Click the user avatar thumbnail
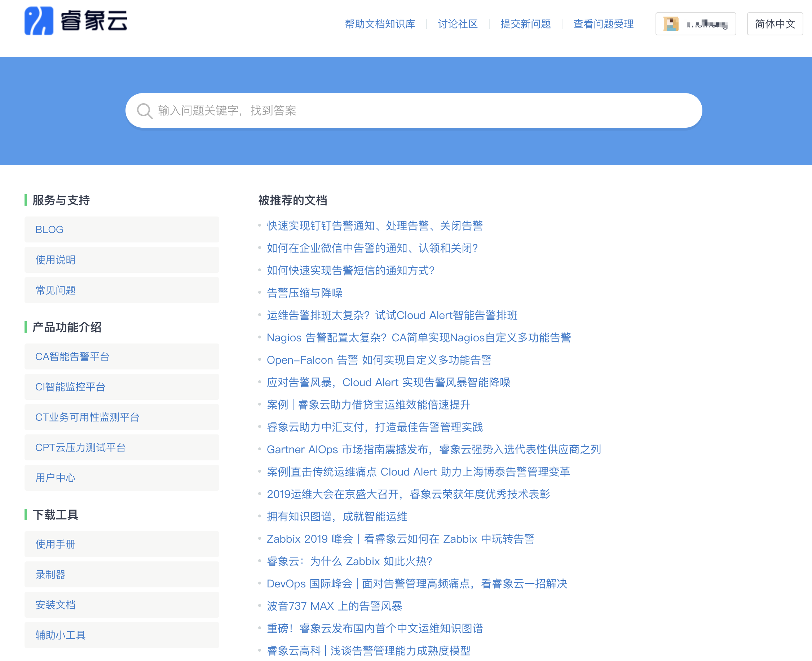This screenshot has width=812, height=661. (x=671, y=24)
